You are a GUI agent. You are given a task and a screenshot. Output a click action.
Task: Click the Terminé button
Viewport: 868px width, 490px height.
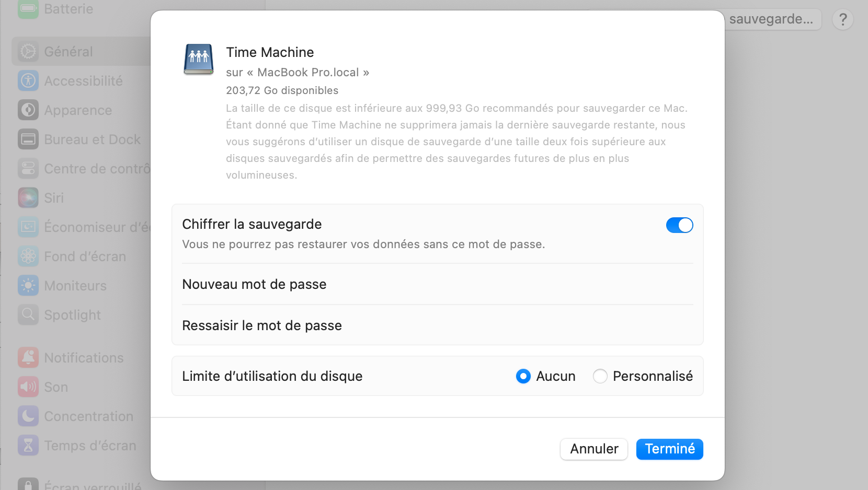[670, 449]
